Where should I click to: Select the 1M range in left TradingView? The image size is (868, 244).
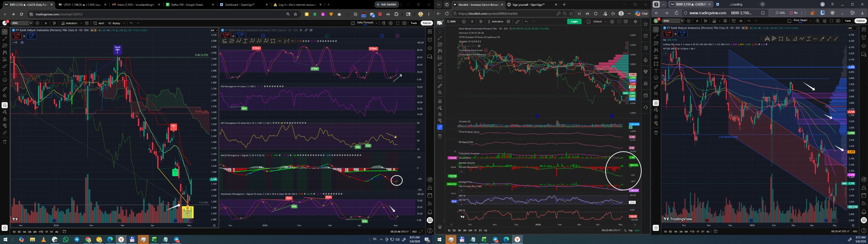(24, 232)
